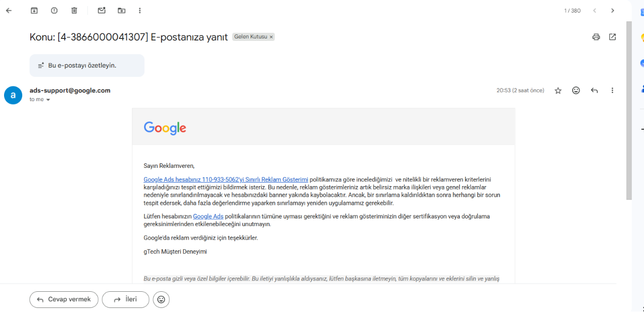This screenshot has height=312, width=644.
Task: Star this ads-support message
Action: point(558,91)
